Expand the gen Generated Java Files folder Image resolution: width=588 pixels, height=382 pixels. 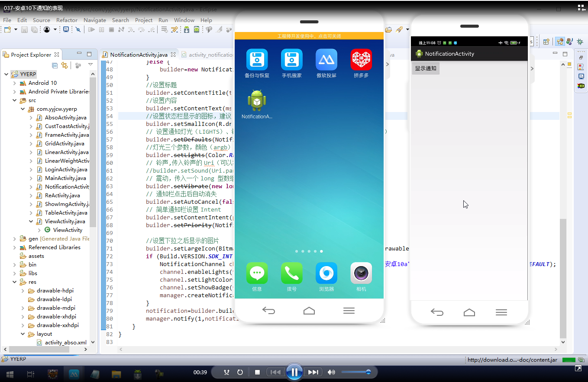point(15,239)
